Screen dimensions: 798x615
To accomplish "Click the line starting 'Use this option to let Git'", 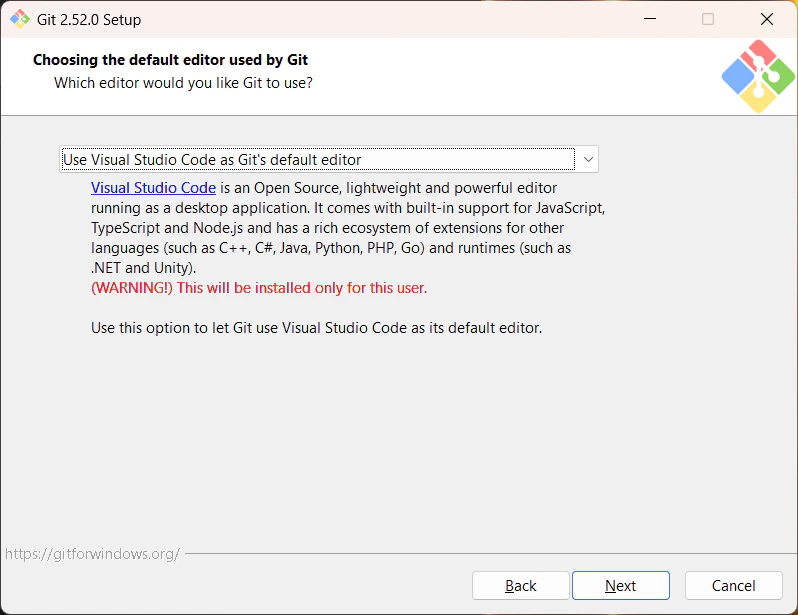I will tap(317, 328).
